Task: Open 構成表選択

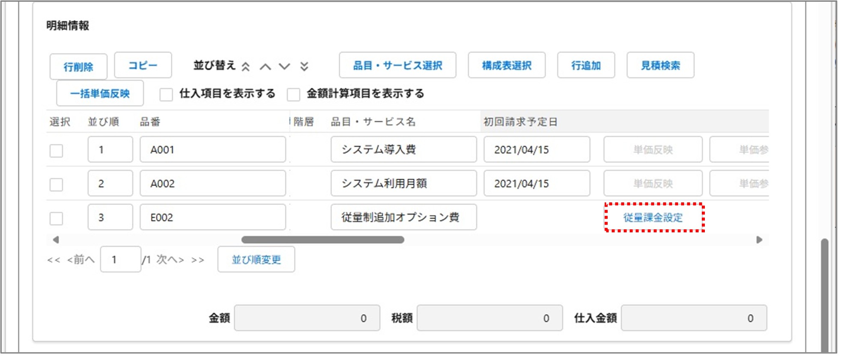Action: pos(507,65)
